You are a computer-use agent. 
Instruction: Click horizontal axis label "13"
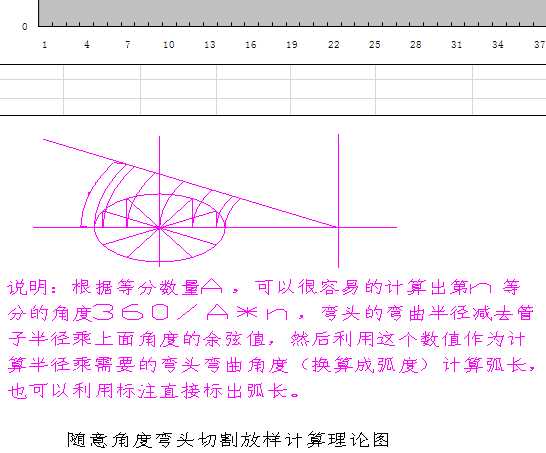tap(210, 45)
